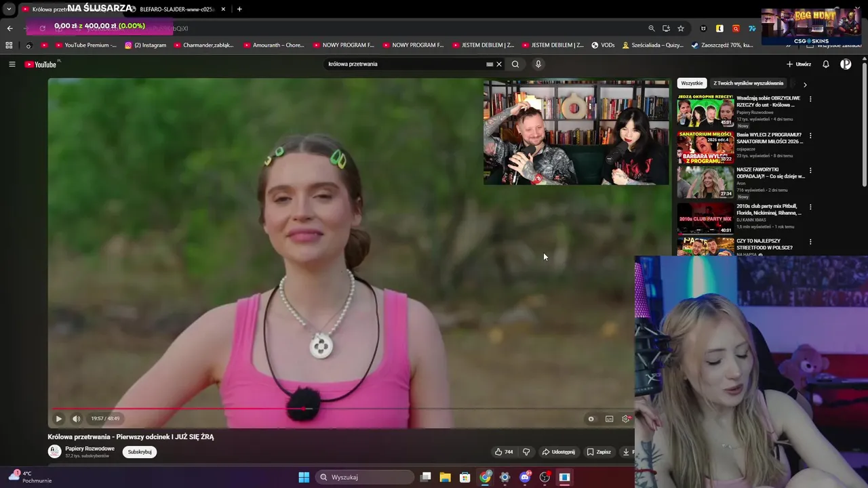Select 'Z Twoich wyników wyszukiwania' chip

click(x=748, y=83)
